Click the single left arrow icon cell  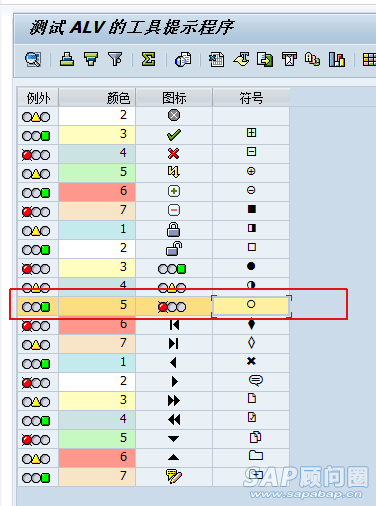coord(173,362)
